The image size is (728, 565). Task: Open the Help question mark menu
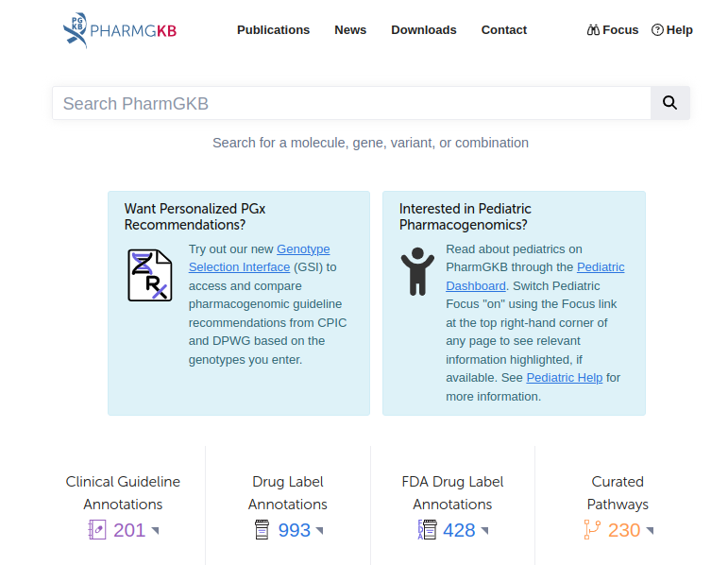(672, 30)
